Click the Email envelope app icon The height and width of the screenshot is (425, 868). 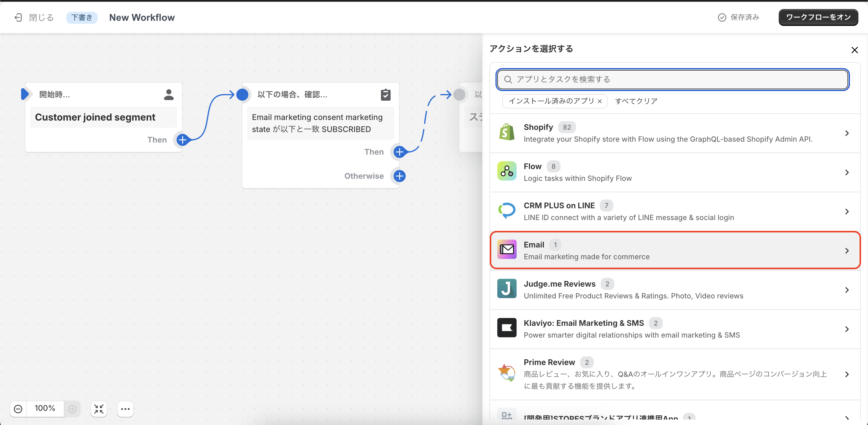pos(506,250)
